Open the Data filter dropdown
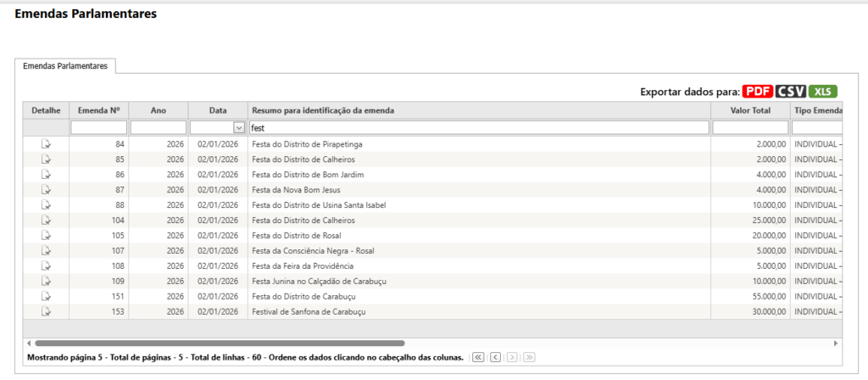 click(238, 128)
